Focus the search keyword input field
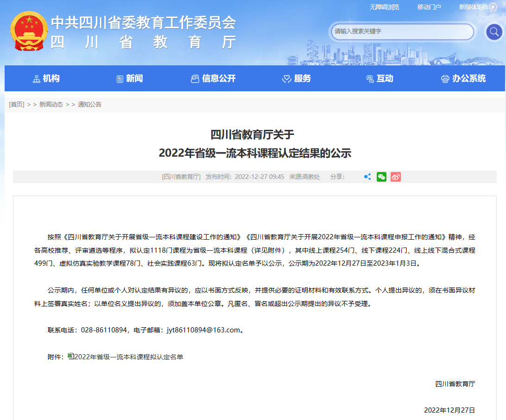Image resolution: width=506 pixels, height=420 pixels. [x=401, y=32]
